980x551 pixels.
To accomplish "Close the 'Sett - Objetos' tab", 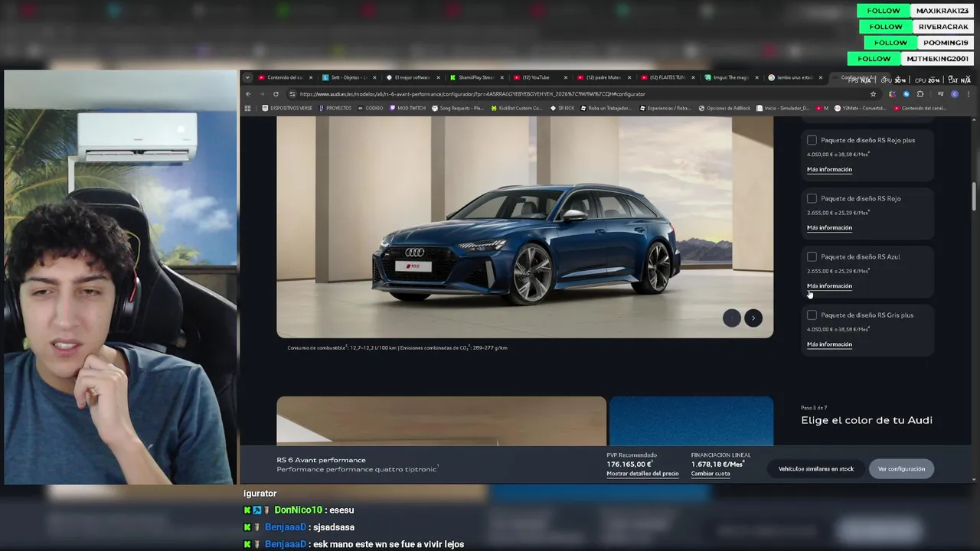I will pos(374,77).
